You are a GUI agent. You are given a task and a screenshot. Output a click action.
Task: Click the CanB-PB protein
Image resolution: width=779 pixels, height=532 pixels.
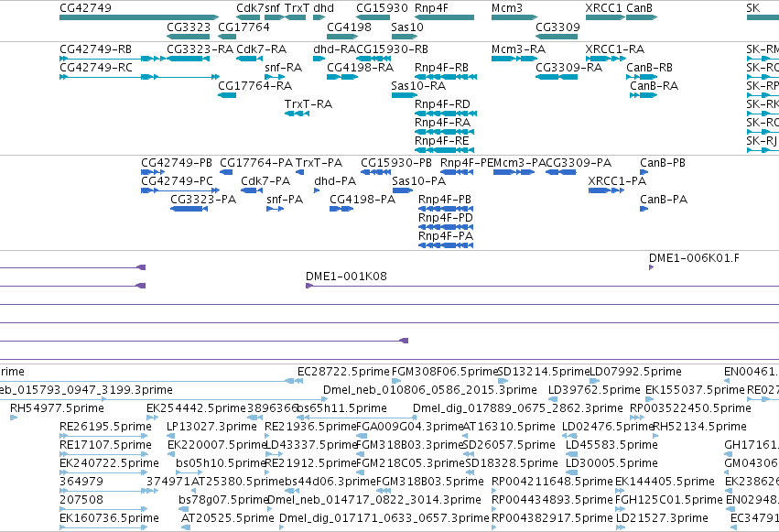click(644, 172)
